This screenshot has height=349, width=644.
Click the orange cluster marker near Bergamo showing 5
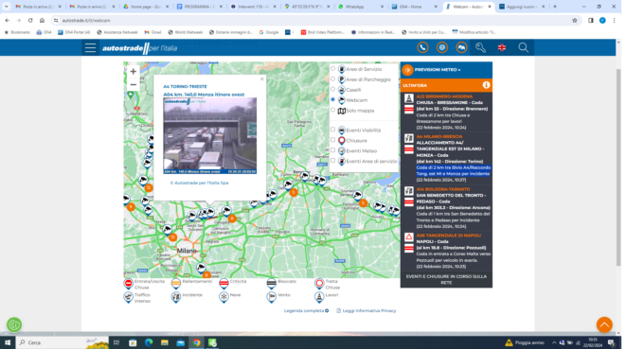[x=294, y=192]
